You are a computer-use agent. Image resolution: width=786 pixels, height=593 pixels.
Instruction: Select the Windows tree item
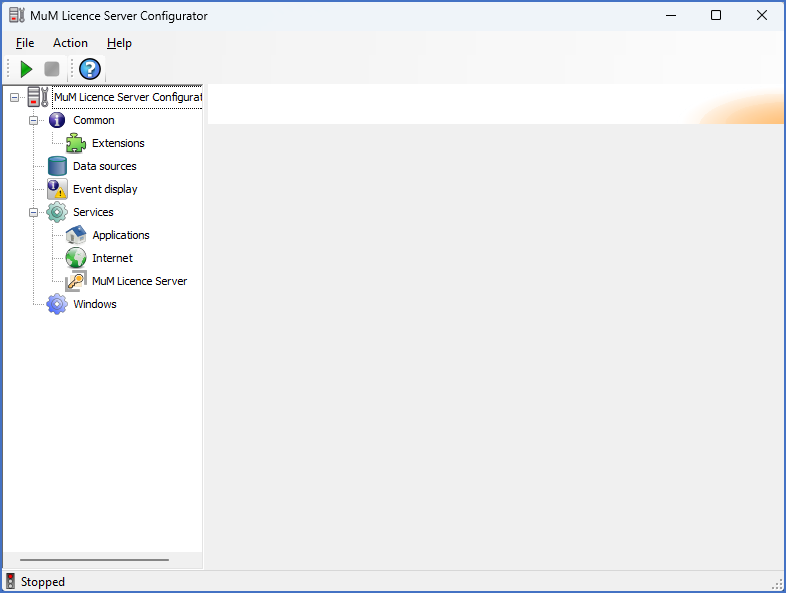[95, 304]
